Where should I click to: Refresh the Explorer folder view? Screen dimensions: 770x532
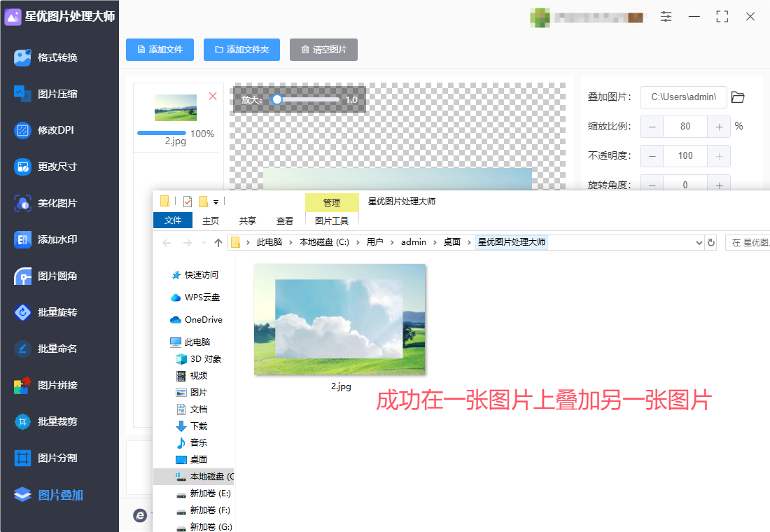pos(711,243)
